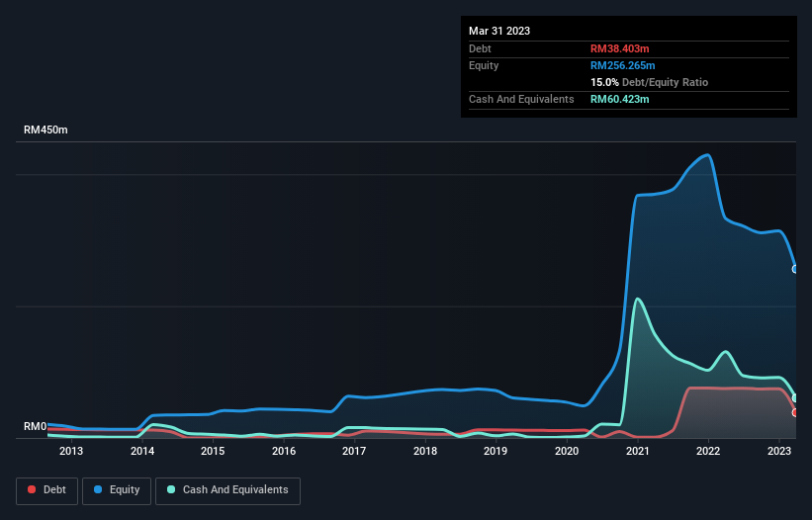Click the 2022 x-axis label
Image resolution: width=812 pixels, height=520 pixels.
tap(708, 451)
